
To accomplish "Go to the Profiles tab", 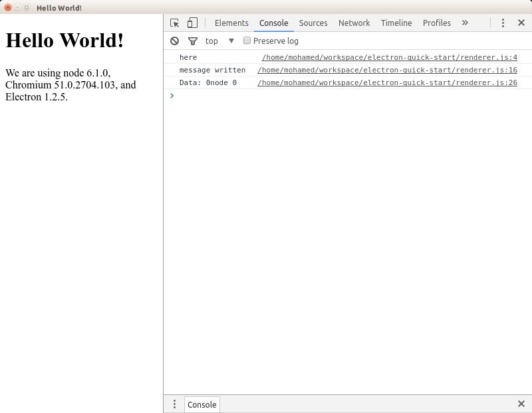I will [437, 23].
